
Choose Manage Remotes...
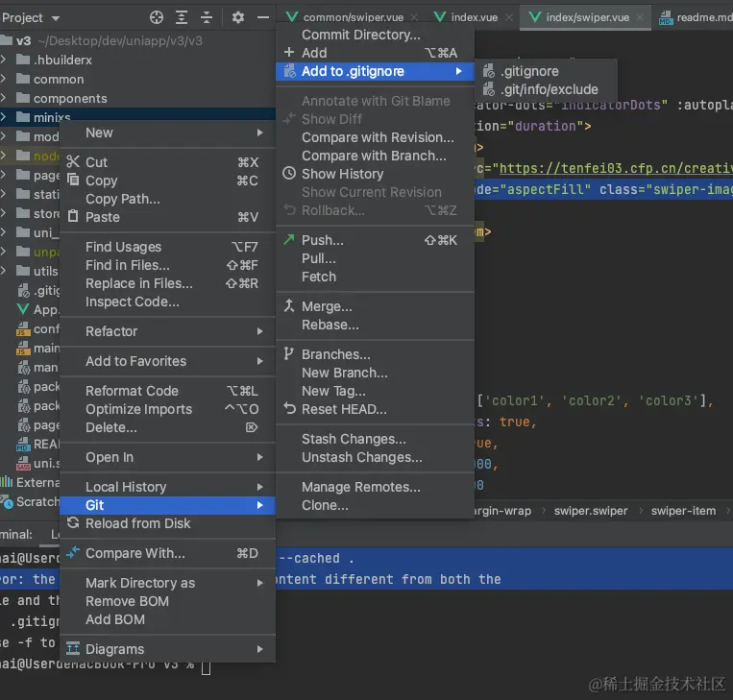pyautogui.click(x=375, y=487)
